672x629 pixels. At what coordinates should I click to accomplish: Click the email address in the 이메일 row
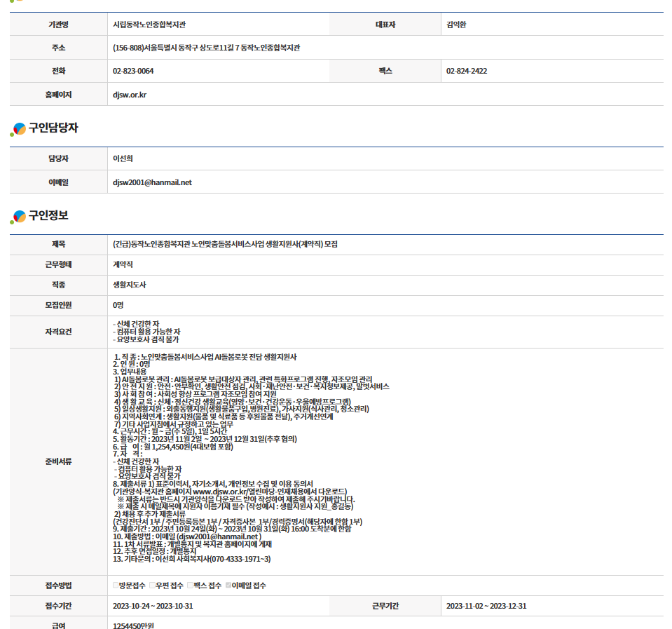point(152,182)
